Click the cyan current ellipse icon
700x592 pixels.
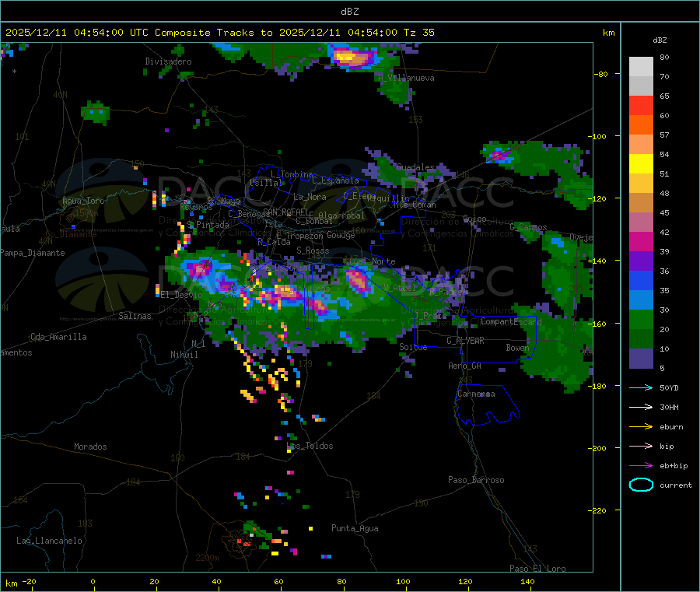click(x=641, y=485)
